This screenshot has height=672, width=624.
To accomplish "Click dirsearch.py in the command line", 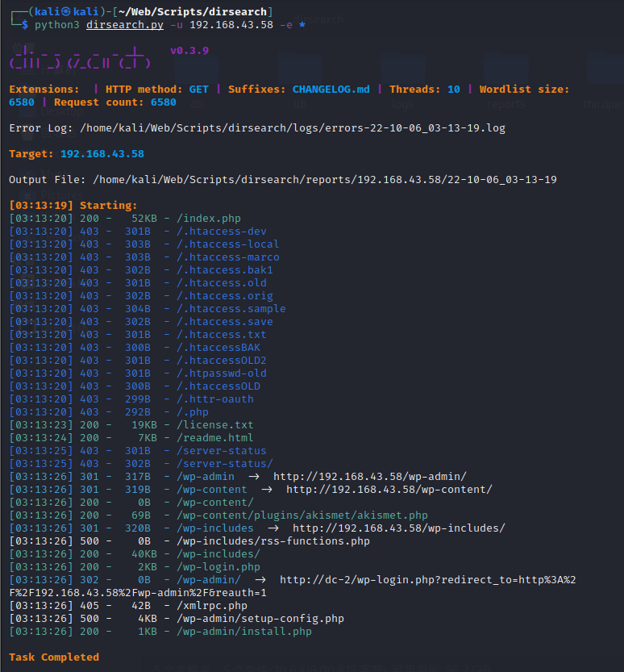I will click(124, 25).
